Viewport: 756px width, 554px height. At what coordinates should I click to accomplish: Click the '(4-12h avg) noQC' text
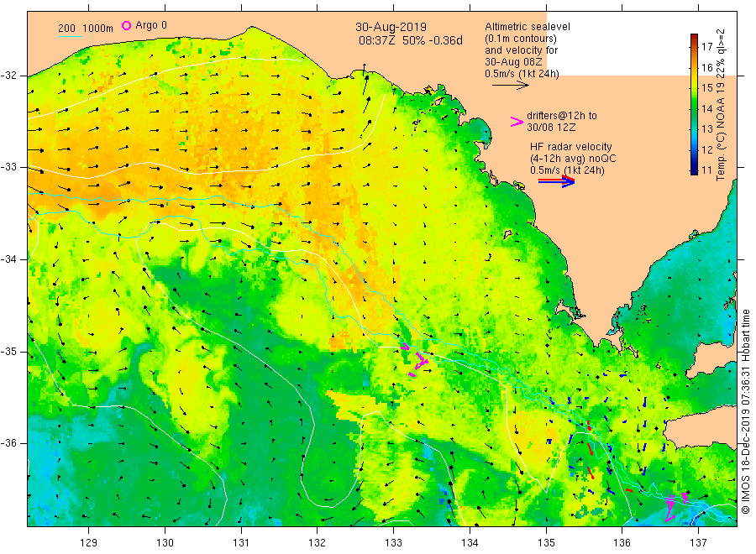573,159
